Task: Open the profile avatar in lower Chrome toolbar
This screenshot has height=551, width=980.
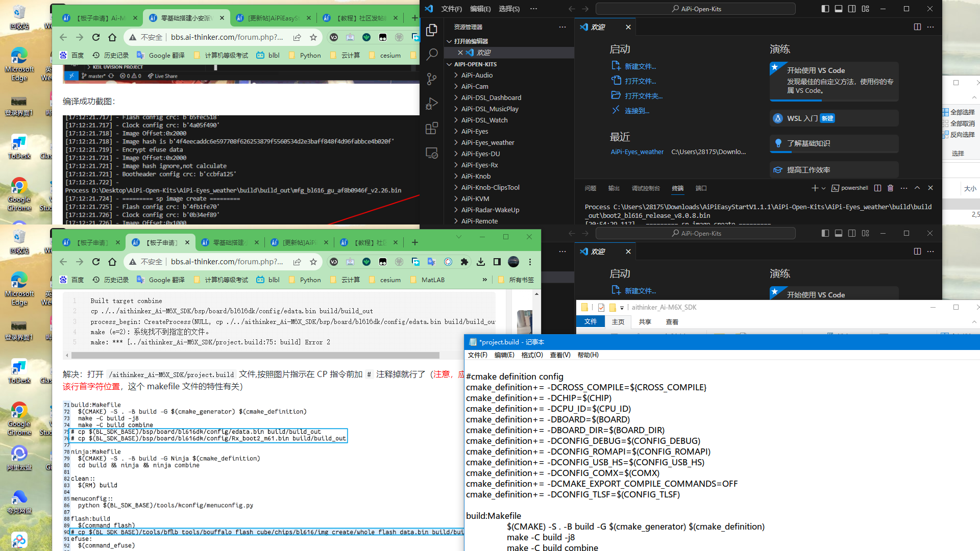Action: tap(513, 262)
